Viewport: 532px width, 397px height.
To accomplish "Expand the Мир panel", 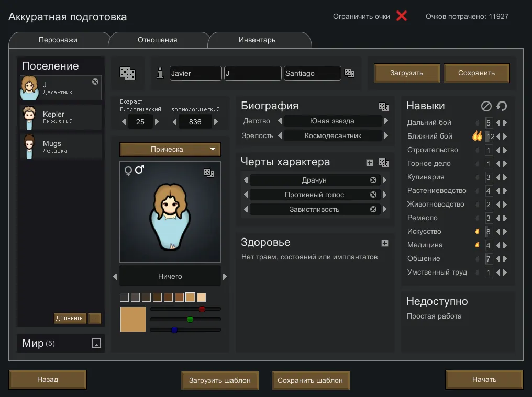I will [x=96, y=343].
